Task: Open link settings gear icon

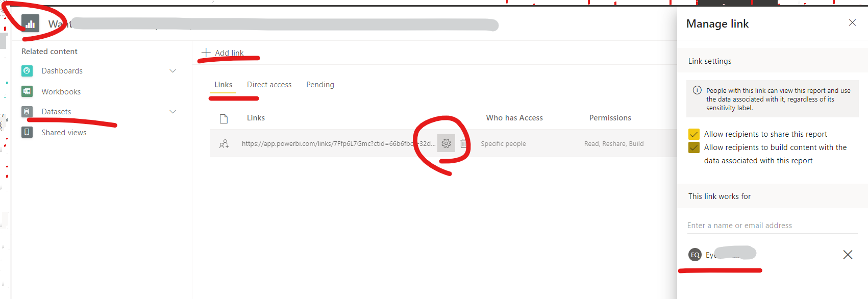Action: click(x=446, y=143)
